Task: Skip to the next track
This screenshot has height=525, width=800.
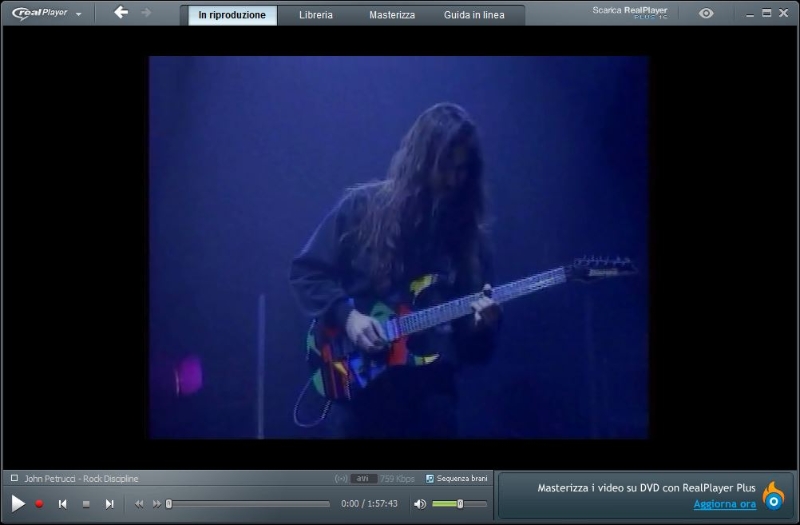Action: 110,504
